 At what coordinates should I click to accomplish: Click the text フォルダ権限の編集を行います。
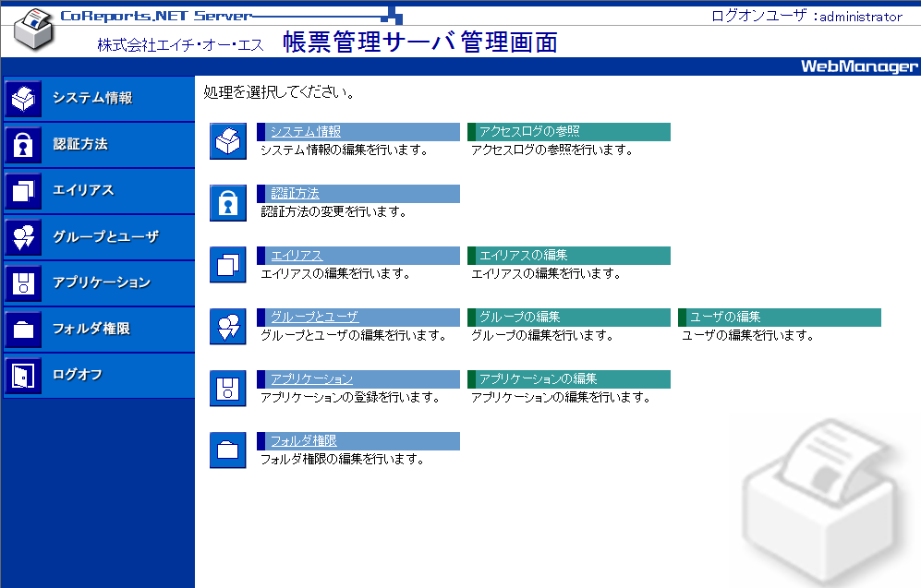pyautogui.click(x=343, y=460)
